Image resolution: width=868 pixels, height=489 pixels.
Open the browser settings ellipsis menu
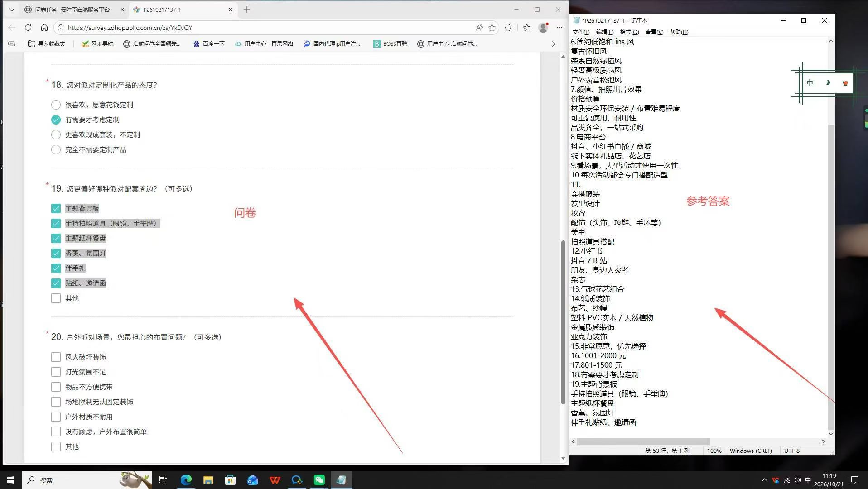559,28
